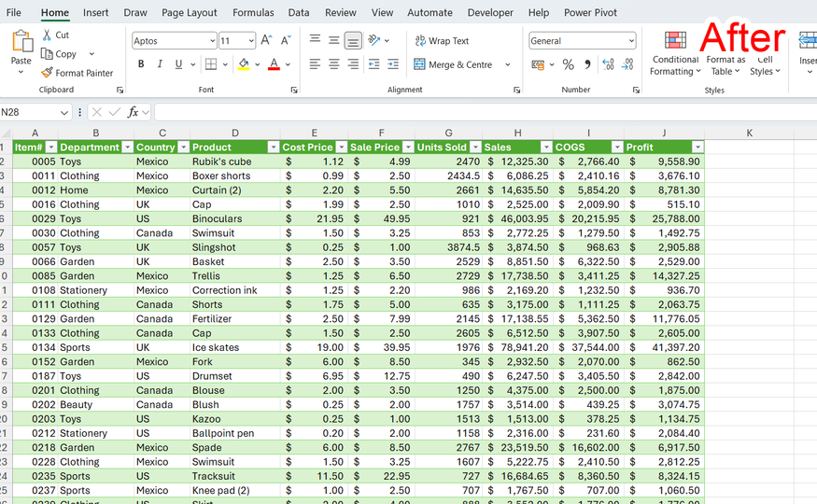The height and width of the screenshot is (504, 817).
Task: Decrease decimal places
Action: pyautogui.click(x=627, y=64)
